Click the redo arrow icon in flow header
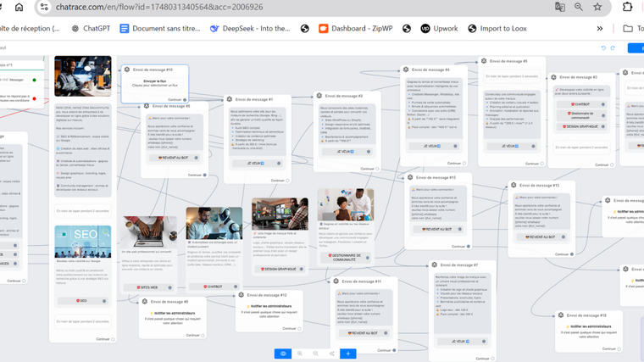Screen dimensions: 644x362 coord(613,48)
